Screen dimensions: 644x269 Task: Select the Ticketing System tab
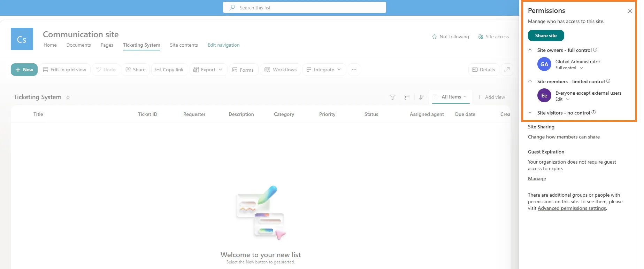click(141, 45)
